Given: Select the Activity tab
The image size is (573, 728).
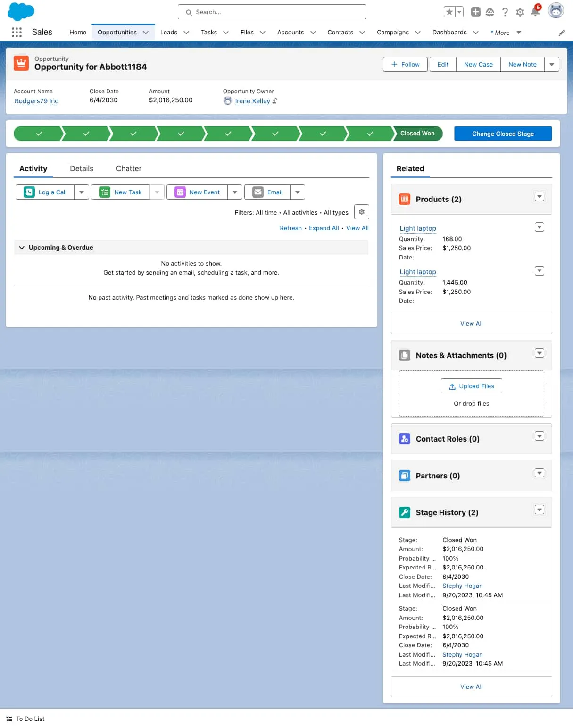Looking at the screenshot, I should click(x=33, y=168).
